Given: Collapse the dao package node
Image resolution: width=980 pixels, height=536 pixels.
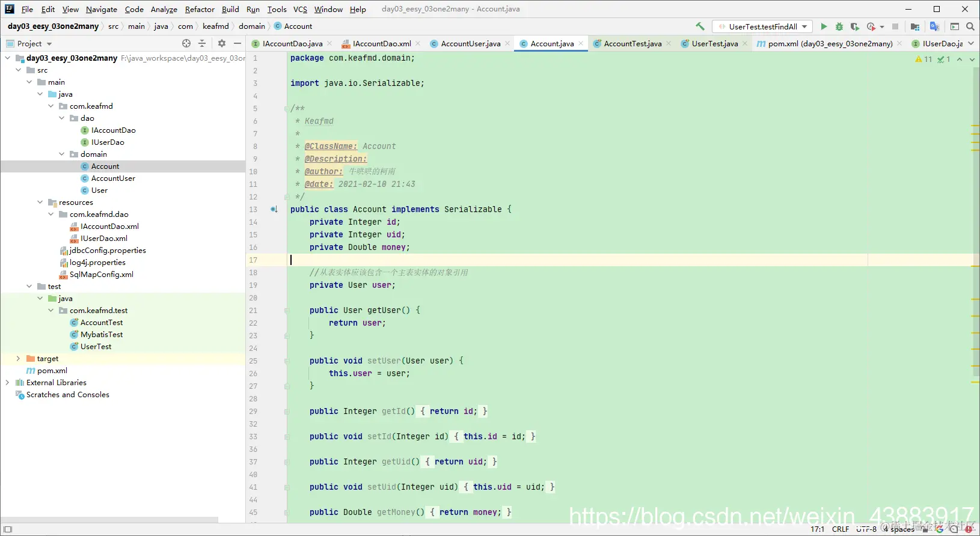Looking at the screenshot, I should click(x=61, y=118).
